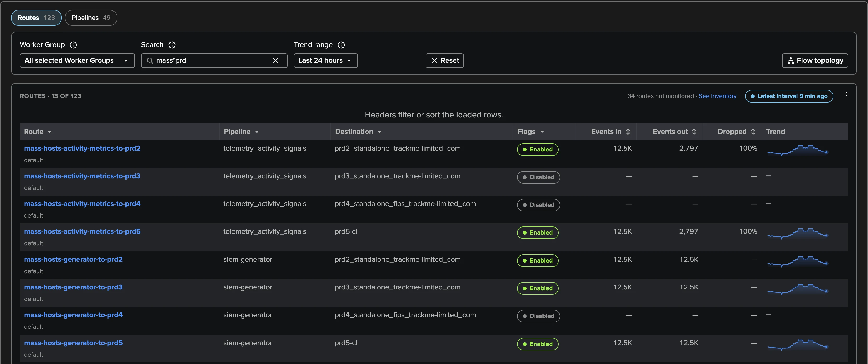This screenshot has height=364, width=868.
Task: Open the Worker Group info icon
Action: (x=73, y=45)
